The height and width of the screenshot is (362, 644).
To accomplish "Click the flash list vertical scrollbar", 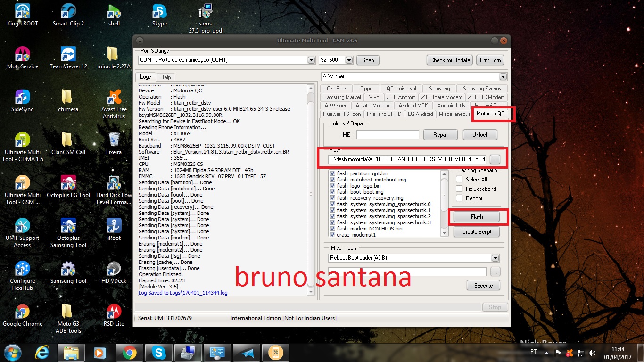I will [x=444, y=203].
